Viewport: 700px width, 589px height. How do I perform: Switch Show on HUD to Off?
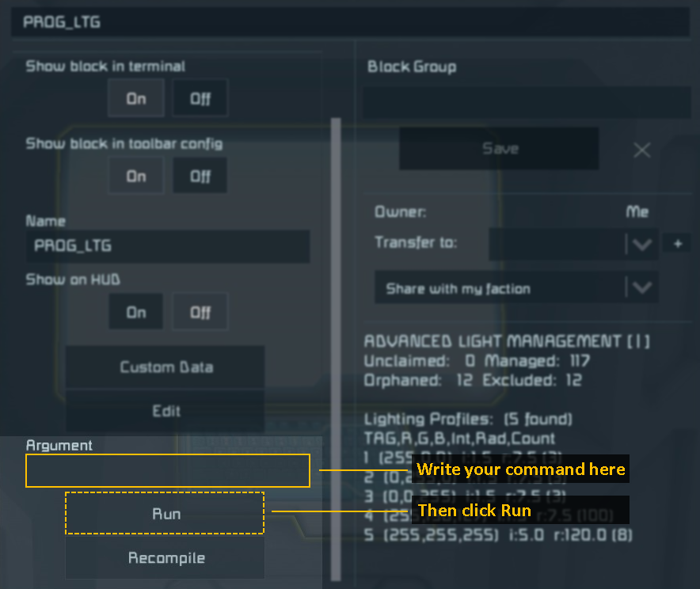tap(200, 312)
